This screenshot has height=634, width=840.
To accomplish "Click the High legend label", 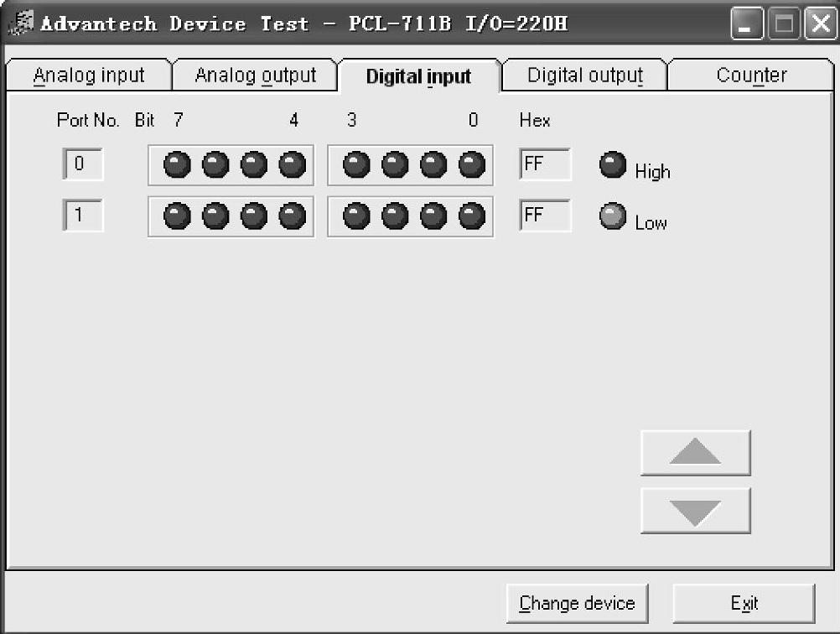I will 652,171.
